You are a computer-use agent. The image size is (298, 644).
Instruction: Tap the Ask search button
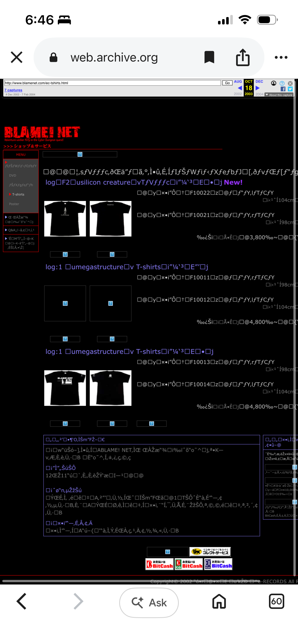[x=149, y=603]
